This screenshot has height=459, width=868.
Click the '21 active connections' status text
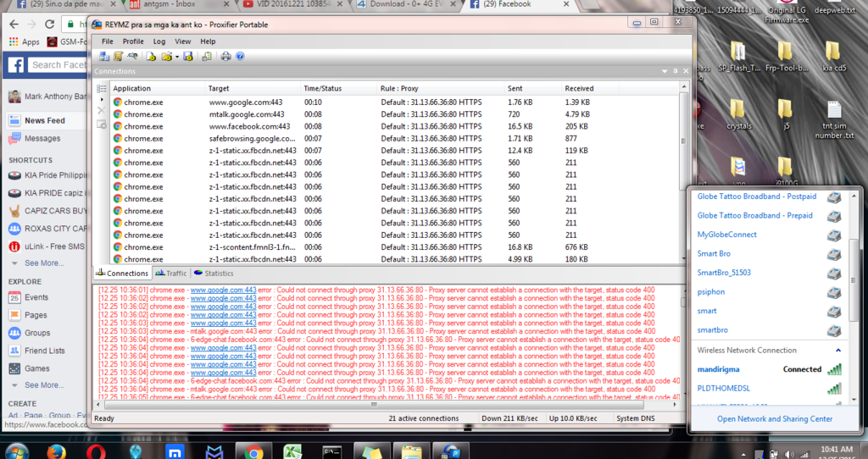[424, 418]
